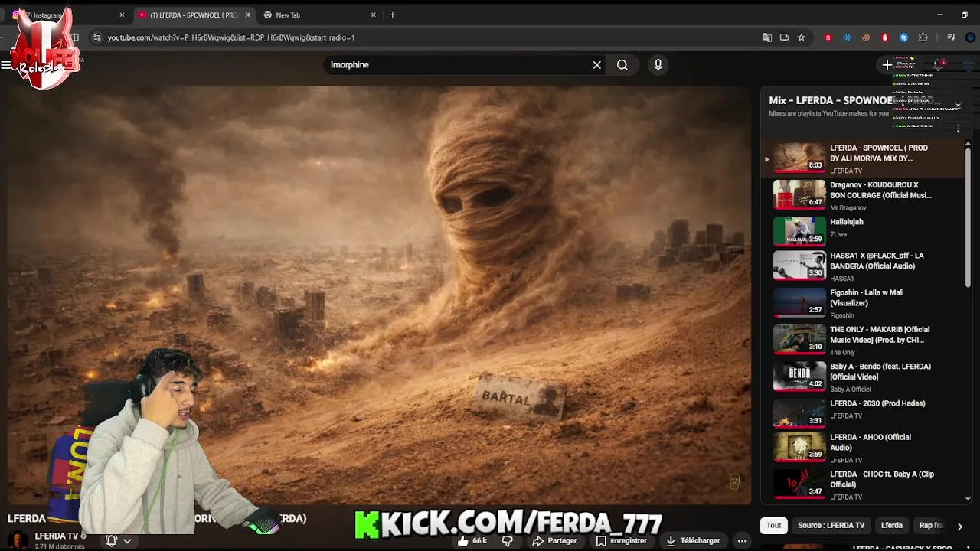Click the URL address bar
Screen dimensions: 980x551
pyautogui.click(x=429, y=37)
